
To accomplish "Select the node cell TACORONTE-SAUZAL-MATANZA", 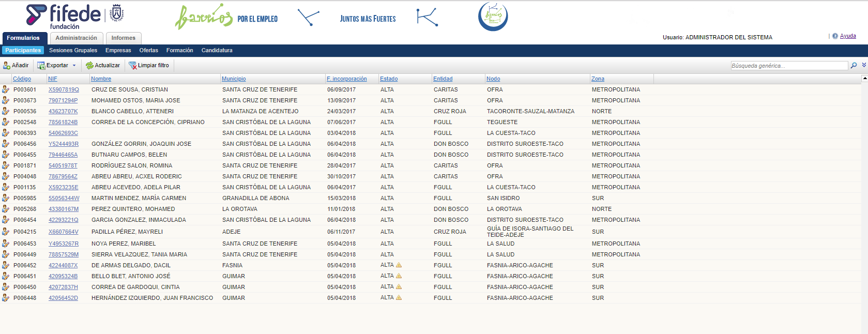I will coord(530,111).
